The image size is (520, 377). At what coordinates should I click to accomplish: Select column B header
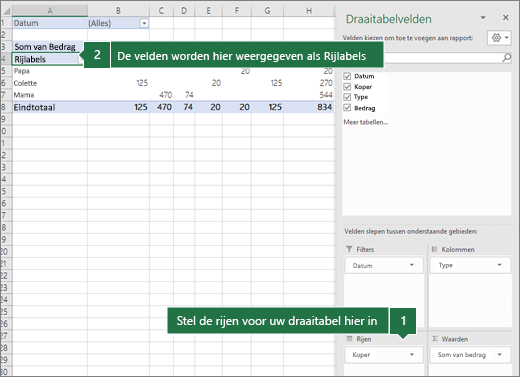click(x=118, y=11)
